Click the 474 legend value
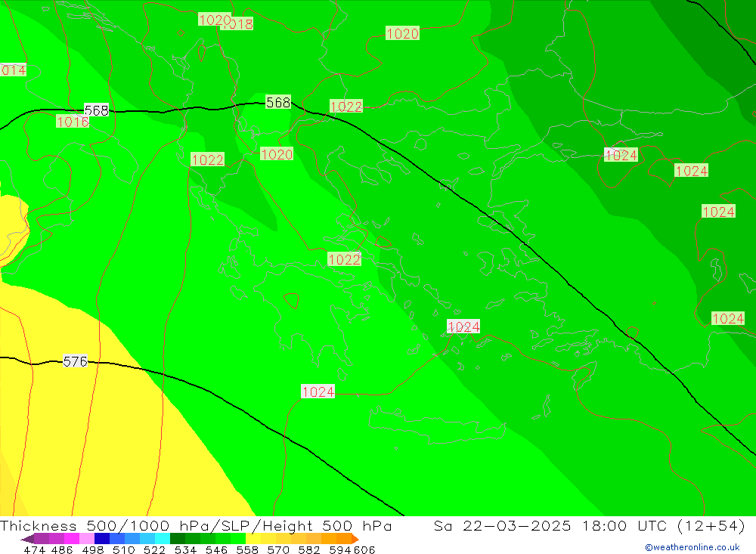Screen dimensions: 756x554 34,549
